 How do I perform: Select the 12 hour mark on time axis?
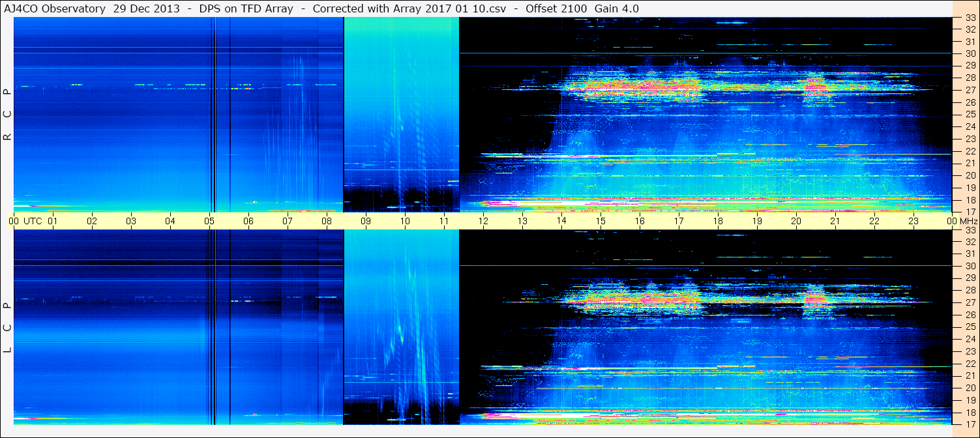coord(483,221)
